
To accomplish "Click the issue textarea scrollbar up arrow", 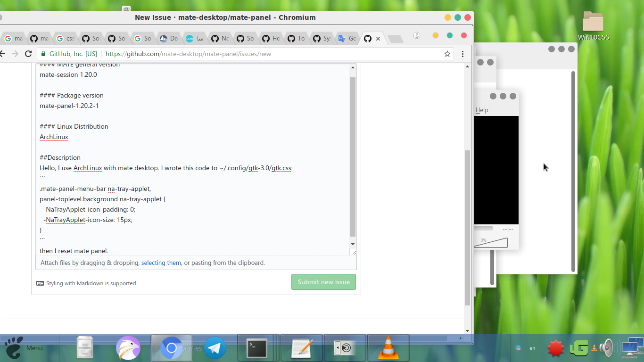I will click(353, 68).
